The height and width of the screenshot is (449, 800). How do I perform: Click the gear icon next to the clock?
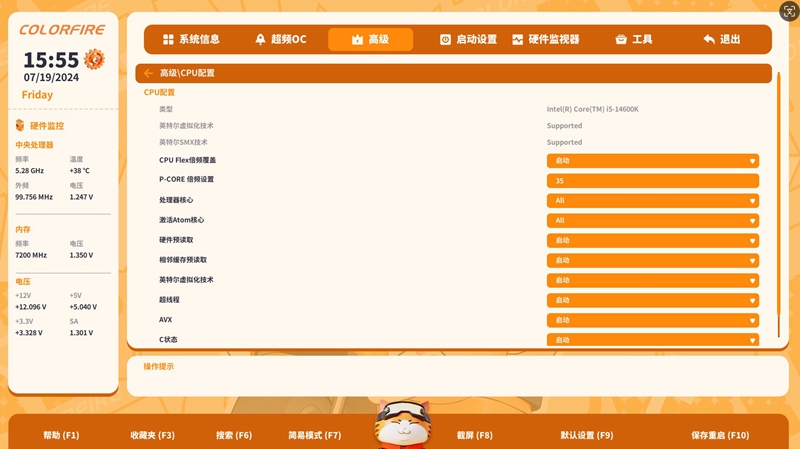[94, 59]
